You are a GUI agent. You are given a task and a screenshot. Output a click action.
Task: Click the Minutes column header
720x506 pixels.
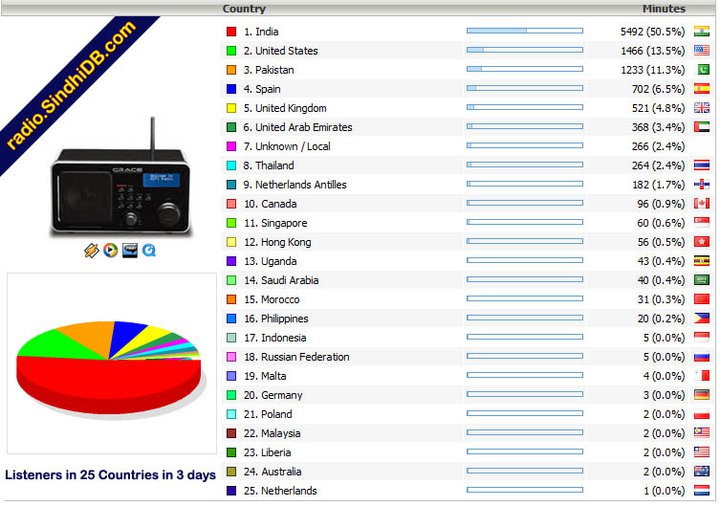[x=664, y=8]
